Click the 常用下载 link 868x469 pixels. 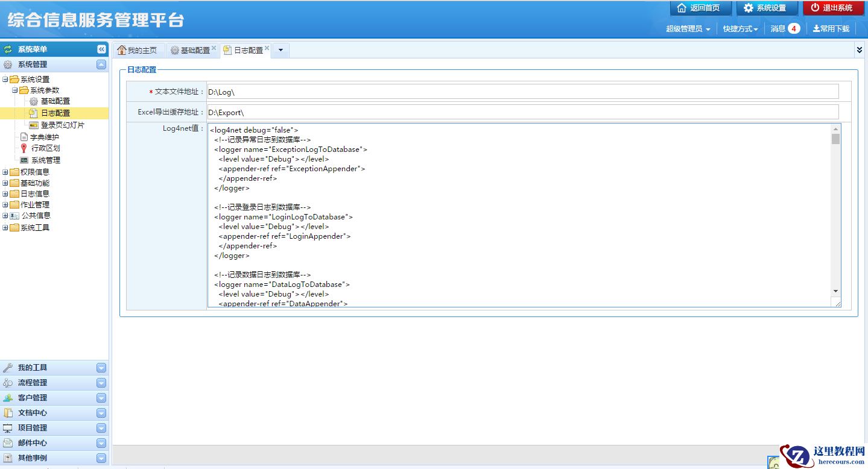coord(831,28)
